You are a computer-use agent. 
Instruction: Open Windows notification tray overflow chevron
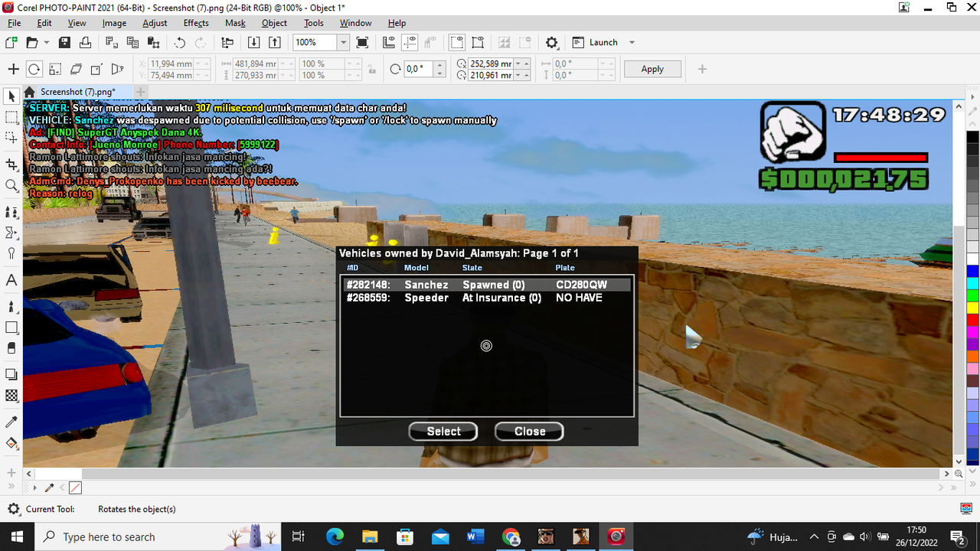pyautogui.click(x=814, y=536)
